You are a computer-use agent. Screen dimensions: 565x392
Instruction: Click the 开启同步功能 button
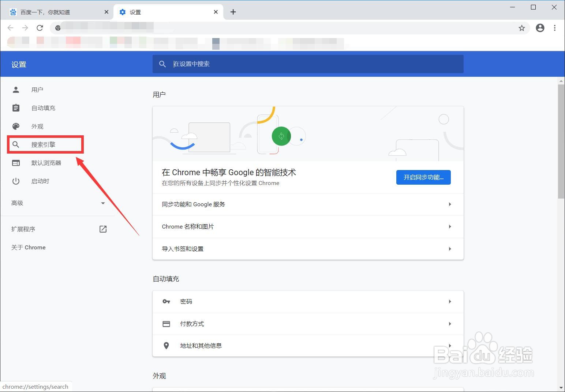click(423, 177)
